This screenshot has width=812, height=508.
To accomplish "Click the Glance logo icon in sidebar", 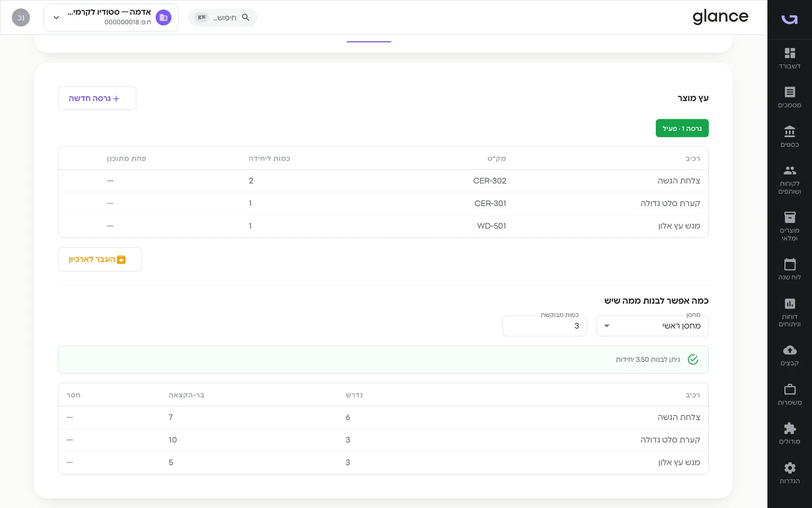I will (x=790, y=19).
